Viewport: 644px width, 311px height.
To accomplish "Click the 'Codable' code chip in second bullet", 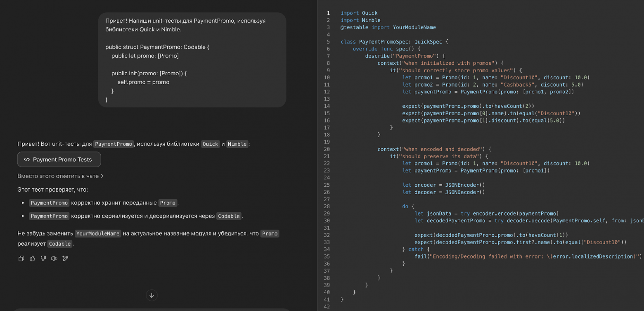I will [x=229, y=216].
